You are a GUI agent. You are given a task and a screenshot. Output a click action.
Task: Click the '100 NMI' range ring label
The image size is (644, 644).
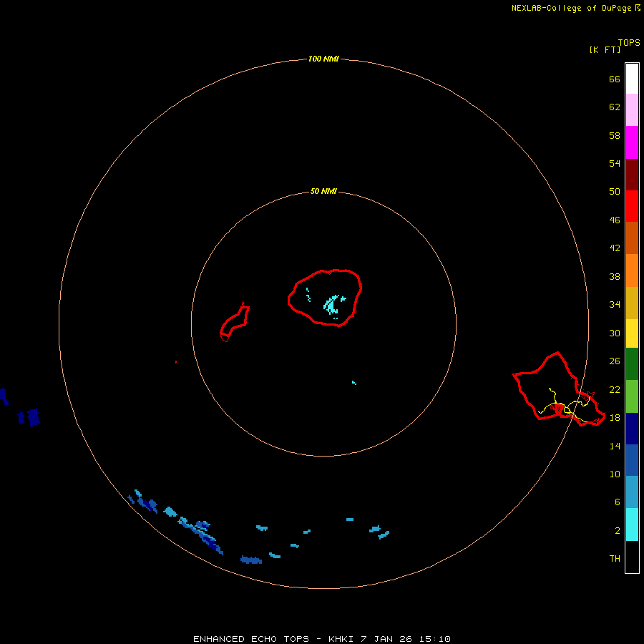[323, 59]
